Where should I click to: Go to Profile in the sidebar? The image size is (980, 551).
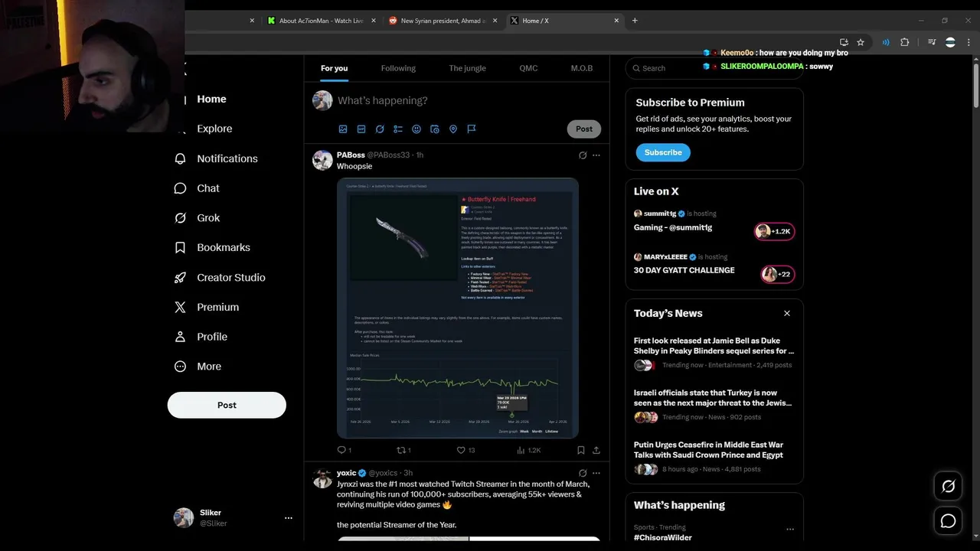tap(202, 337)
